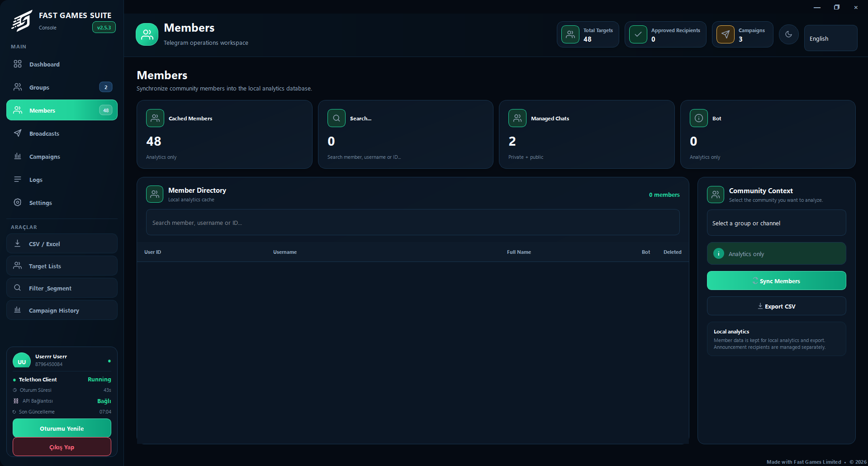868x466 pixels.
Task: Open Target Lists in tools
Action: coord(62,266)
